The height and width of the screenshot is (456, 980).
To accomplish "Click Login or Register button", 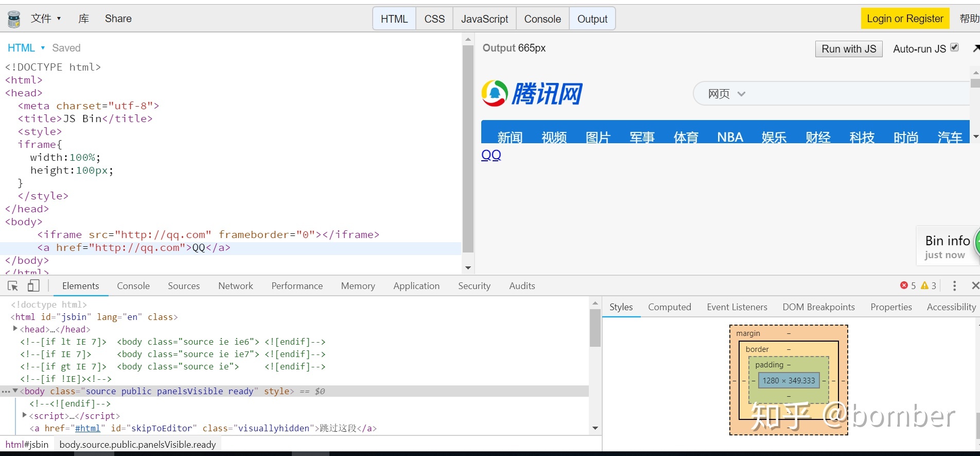I will (x=905, y=19).
